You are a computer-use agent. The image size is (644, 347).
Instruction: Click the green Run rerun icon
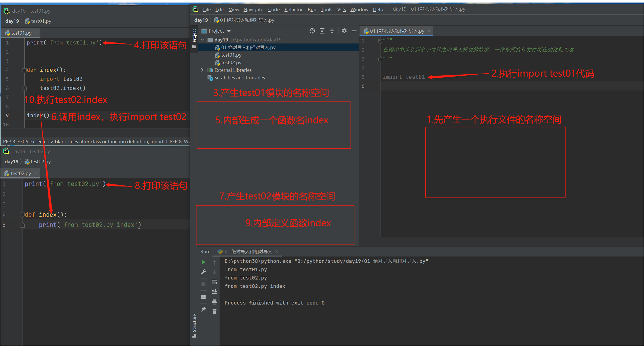[x=203, y=262]
